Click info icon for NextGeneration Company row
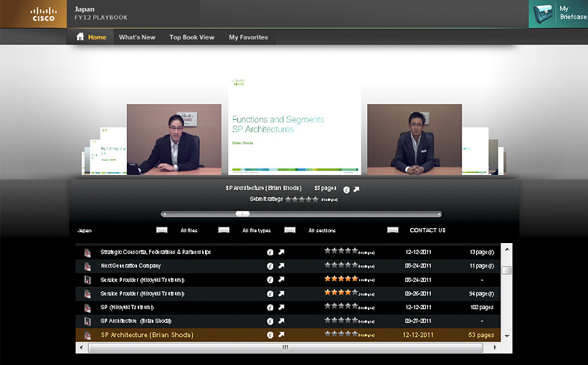Image resolution: width=588 pixels, height=365 pixels. click(x=270, y=266)
